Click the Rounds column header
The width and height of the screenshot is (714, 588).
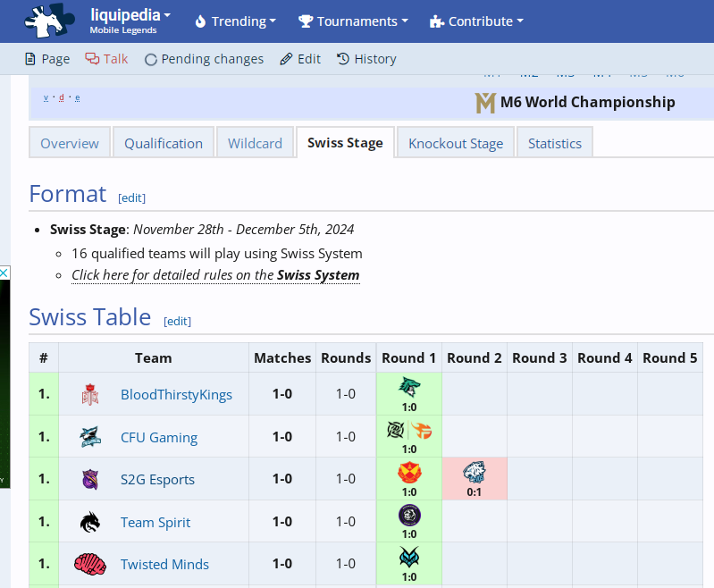tap(346, 358)
